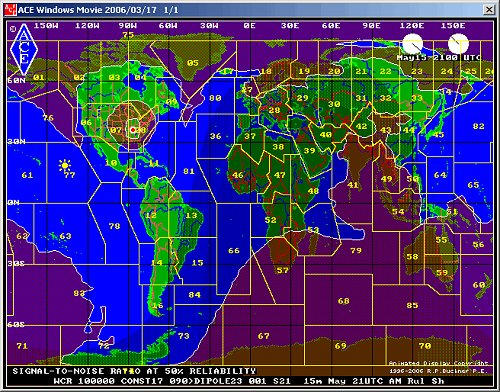Image resolution: width=500 pixels, height=392 pixels.
Task: Select zone 57 in southern Africa
Action: (x=282, y=270)
